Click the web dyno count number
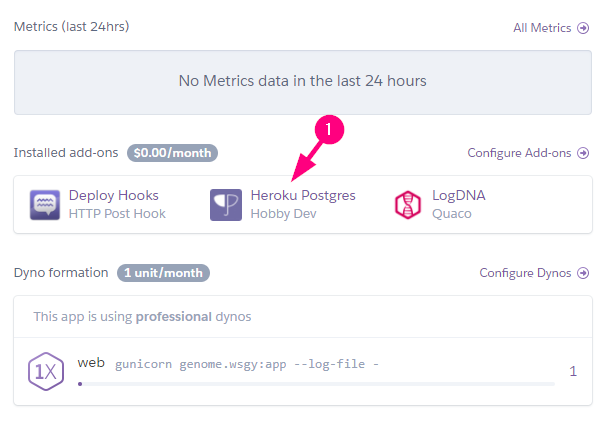 click(x=573, y=371)
